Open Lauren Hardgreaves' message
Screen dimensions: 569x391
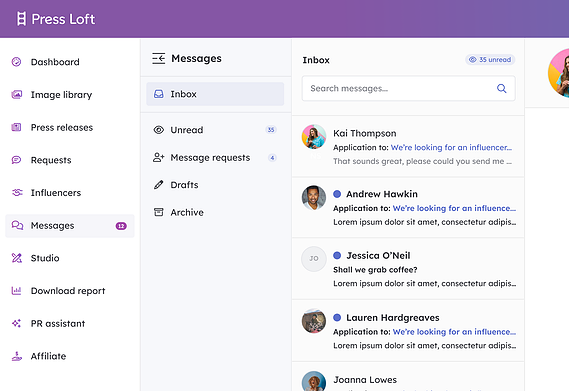tap(408, 330)
